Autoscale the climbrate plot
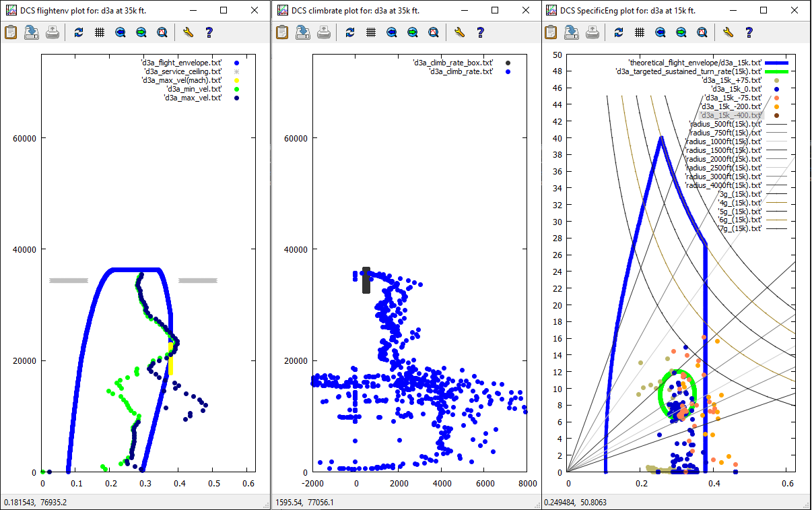Viewport: 812px width, 510px height. 433,32
